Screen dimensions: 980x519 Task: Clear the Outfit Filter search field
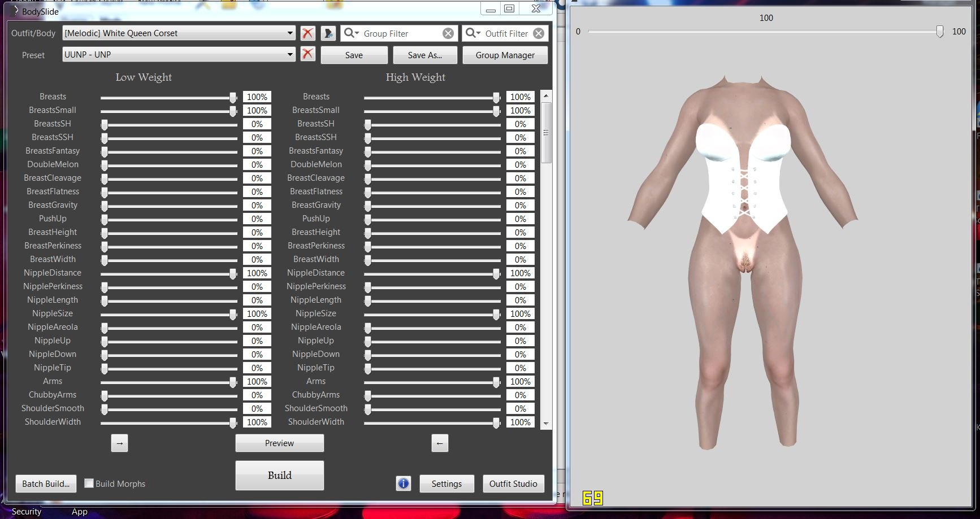539,33
